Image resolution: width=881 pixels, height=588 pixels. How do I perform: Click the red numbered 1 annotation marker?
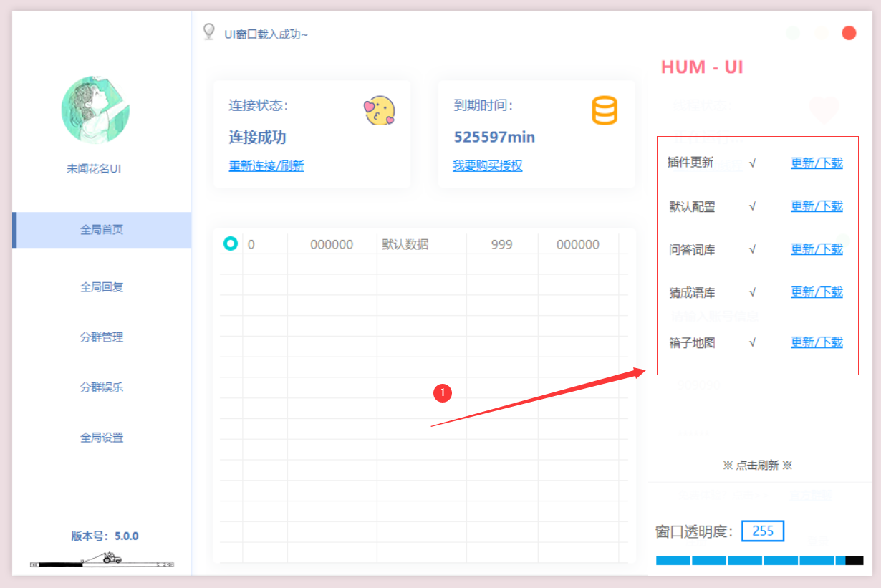click(x=443, y=392)
